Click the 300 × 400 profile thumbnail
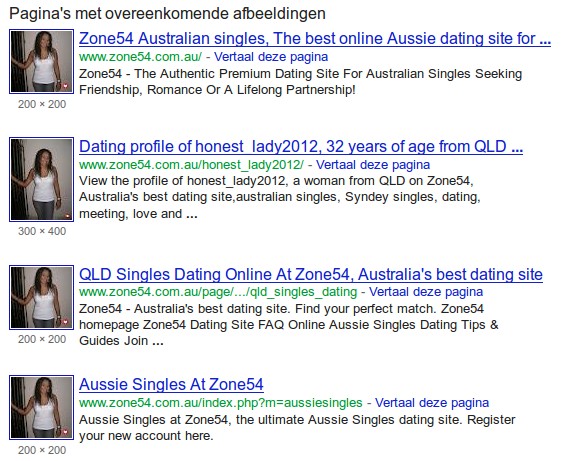Image resolution: width=566 pixels, height=461 pixels. tap(42, 179)
